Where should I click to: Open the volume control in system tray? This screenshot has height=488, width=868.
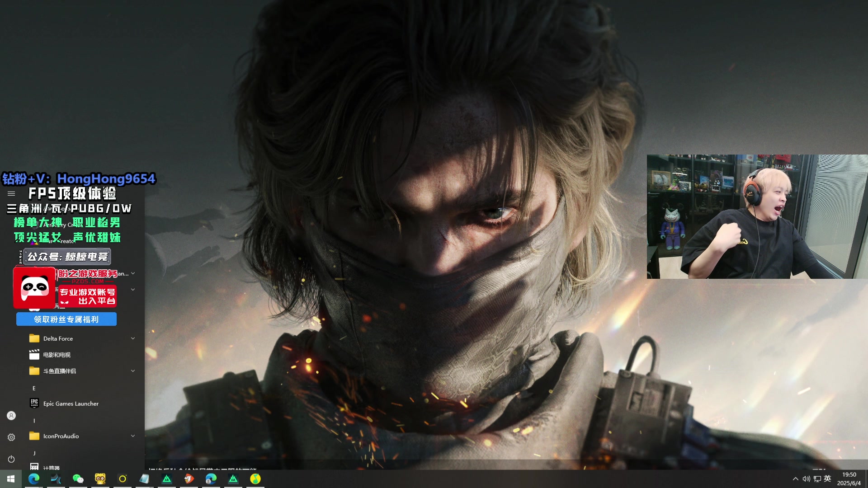[807, 479]
